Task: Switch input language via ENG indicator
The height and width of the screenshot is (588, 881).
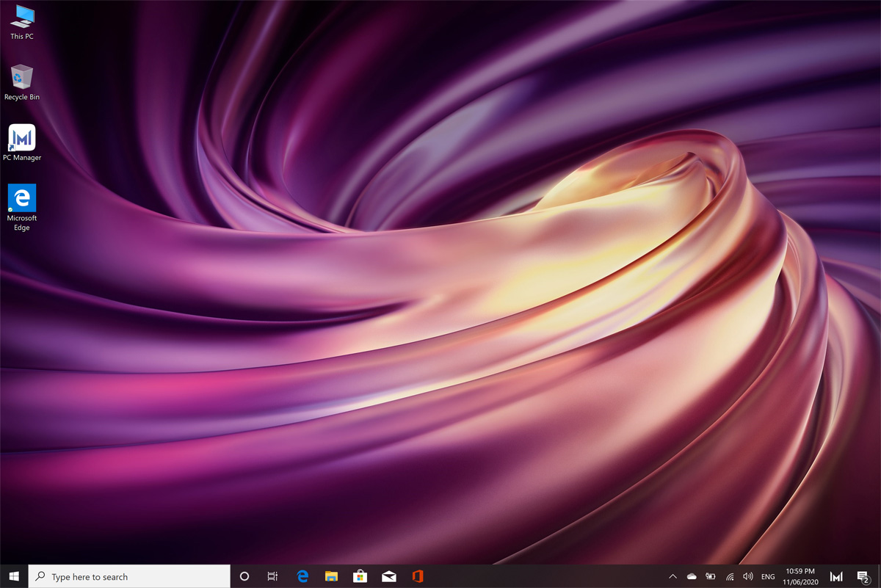Action: click(768, 576)
